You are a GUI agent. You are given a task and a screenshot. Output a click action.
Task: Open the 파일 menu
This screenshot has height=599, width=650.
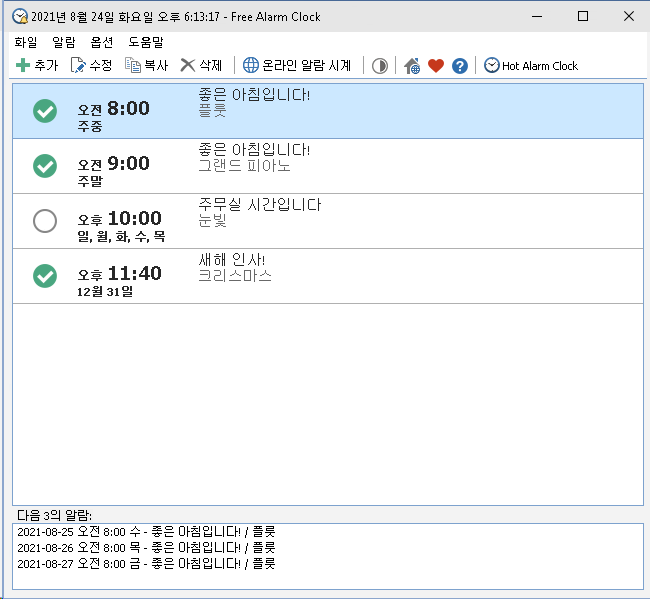click(x=26, y=42)
